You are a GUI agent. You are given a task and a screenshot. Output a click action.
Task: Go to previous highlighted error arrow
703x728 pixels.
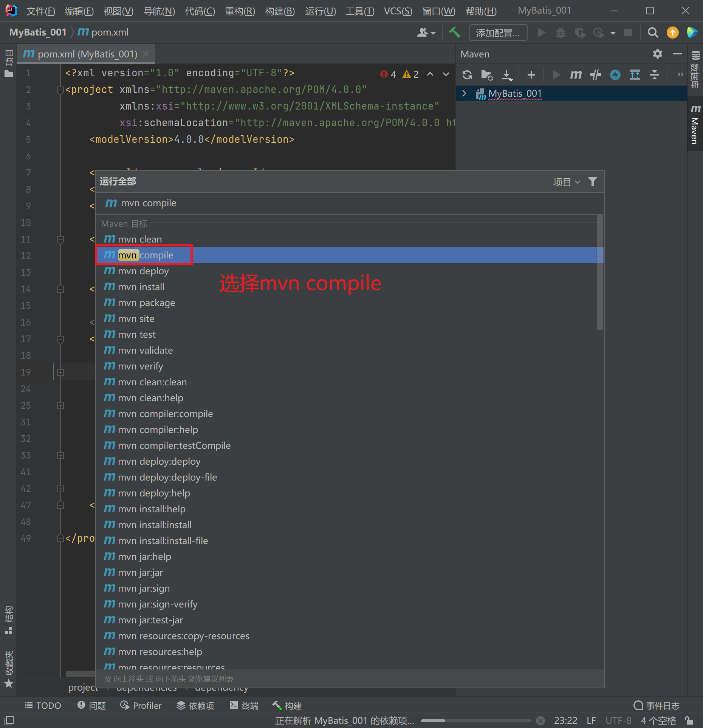click(430, 74)
